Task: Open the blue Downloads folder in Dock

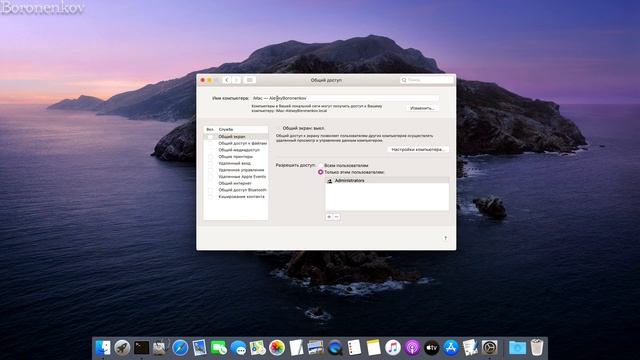Action: tap(517, 348)
